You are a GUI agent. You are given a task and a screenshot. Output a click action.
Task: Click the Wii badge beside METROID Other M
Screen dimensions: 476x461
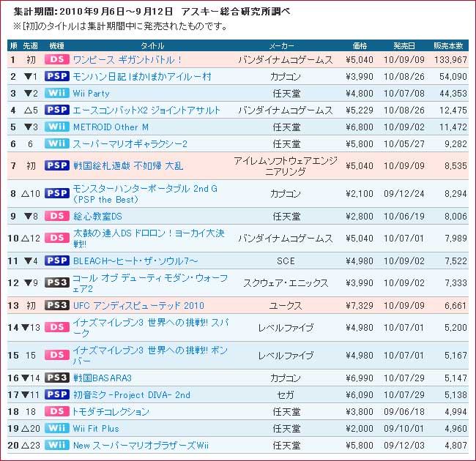click(x=57, y=127)
